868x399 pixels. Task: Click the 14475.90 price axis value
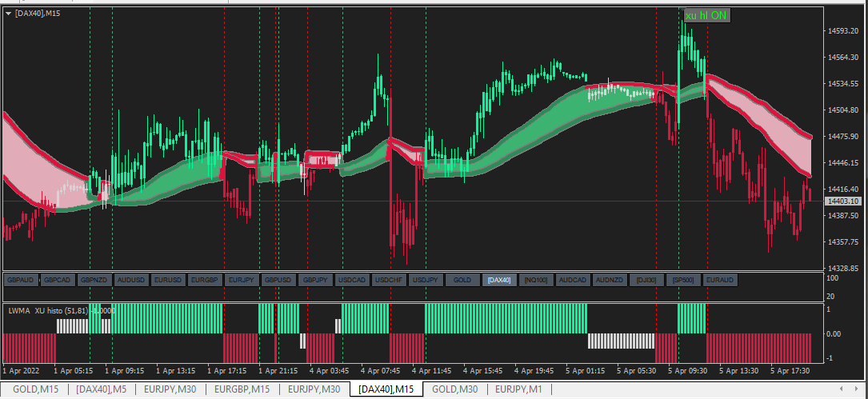pos(843,136)
